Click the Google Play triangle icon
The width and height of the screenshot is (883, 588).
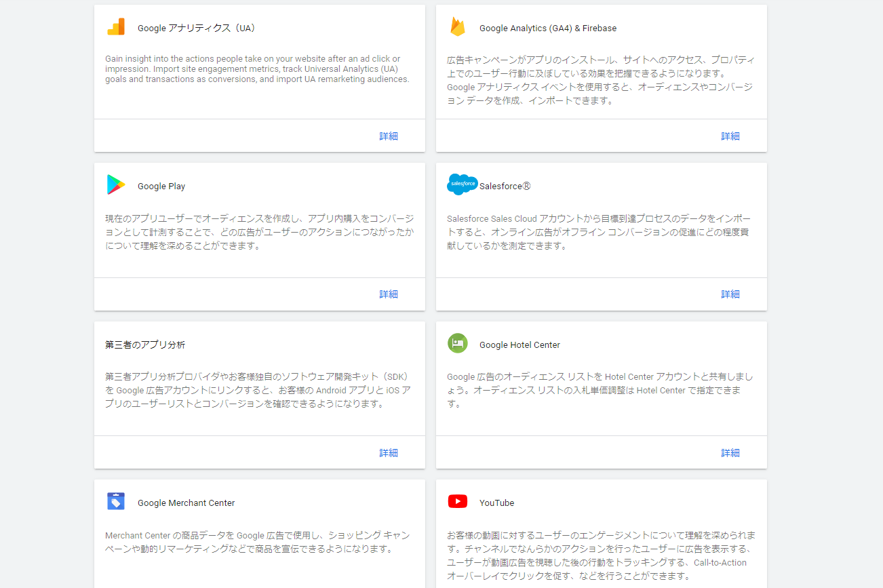coord(116,185)
